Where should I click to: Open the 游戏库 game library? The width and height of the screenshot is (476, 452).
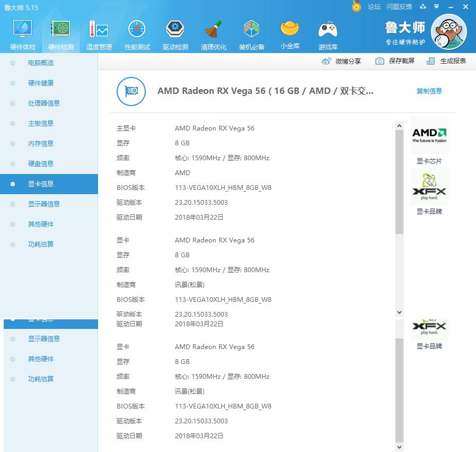[328, 33]
